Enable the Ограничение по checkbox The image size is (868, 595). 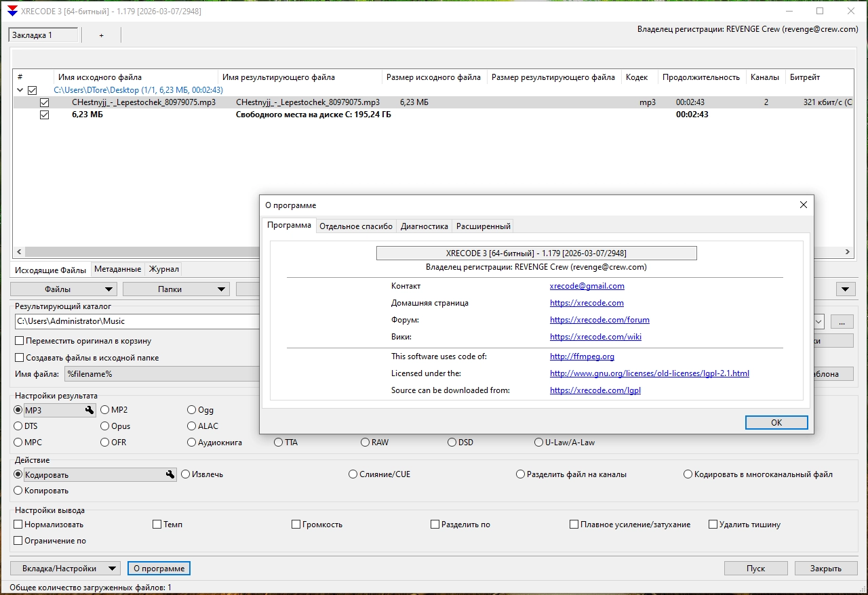click(18, 541)
